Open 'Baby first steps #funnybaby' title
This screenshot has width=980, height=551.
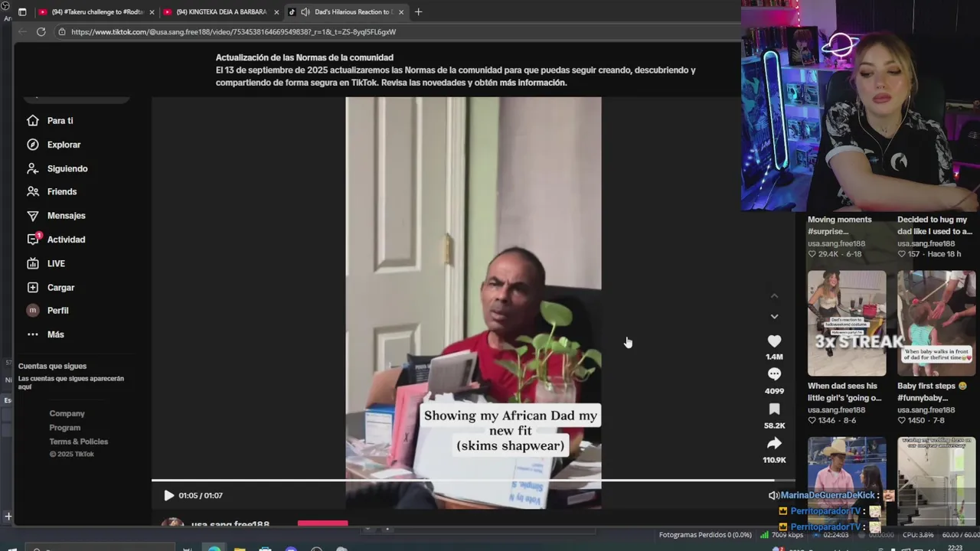929,392
